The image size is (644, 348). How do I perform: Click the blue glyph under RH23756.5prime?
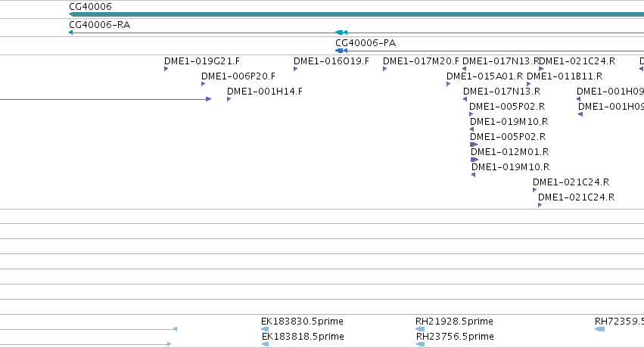(420, 344)
